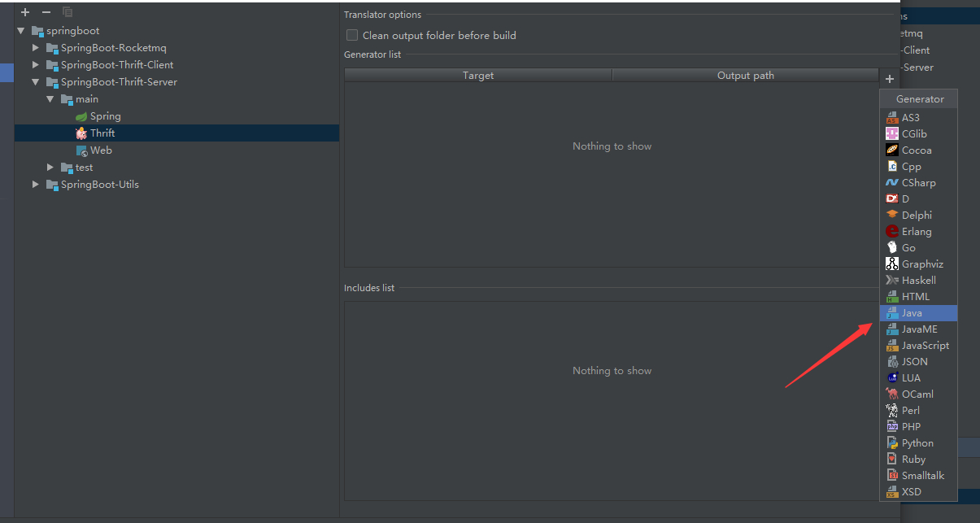This screenshot has width=980, height=523.
Task: Click the JavaScript generator icon
Action: [892, 345]
